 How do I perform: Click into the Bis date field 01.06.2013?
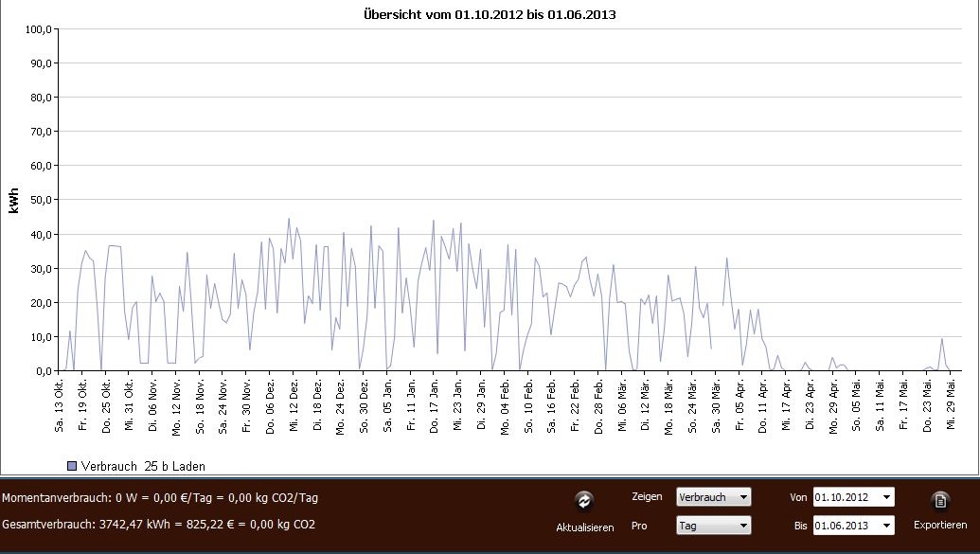tap(845, 526)
